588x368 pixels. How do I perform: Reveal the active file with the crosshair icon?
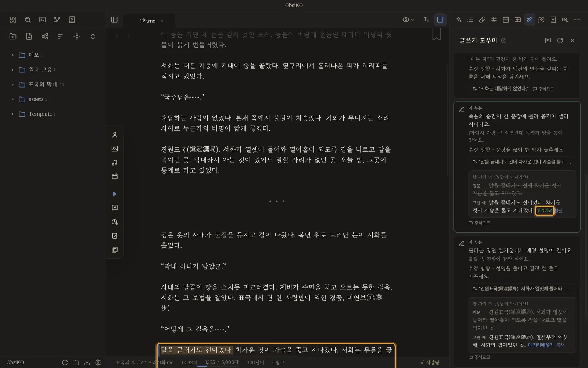pos(77,36)
